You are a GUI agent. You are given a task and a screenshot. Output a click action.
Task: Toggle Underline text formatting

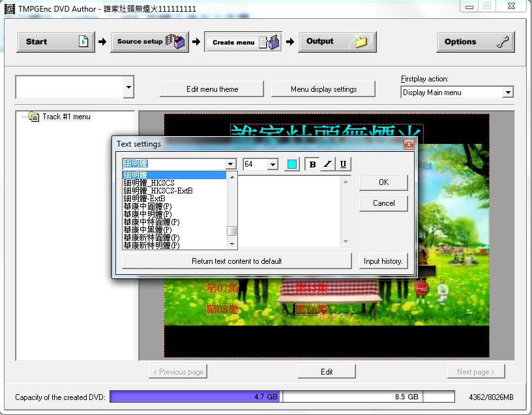coord(343,164)
